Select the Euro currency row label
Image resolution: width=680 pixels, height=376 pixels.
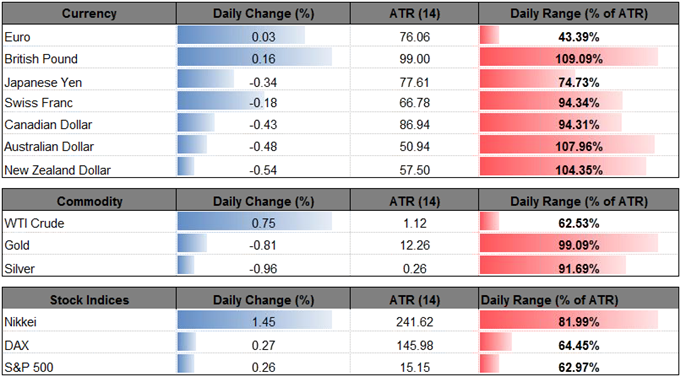pos(15,37)
